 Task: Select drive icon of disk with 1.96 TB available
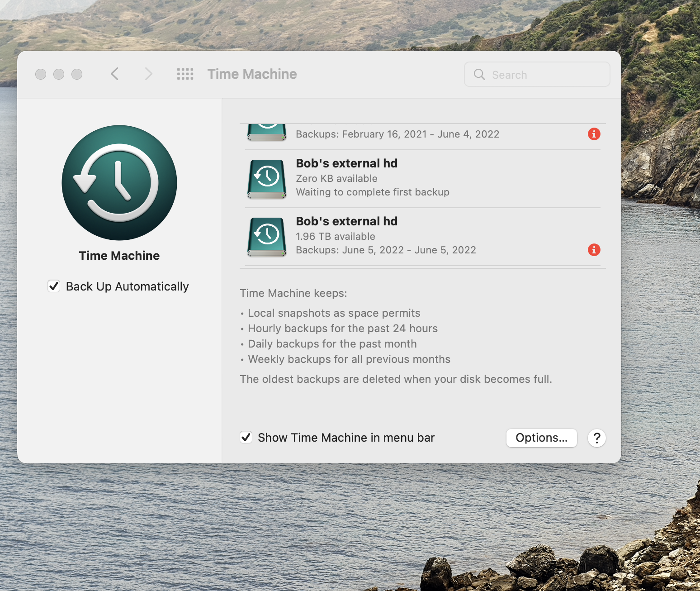(267, 237)
